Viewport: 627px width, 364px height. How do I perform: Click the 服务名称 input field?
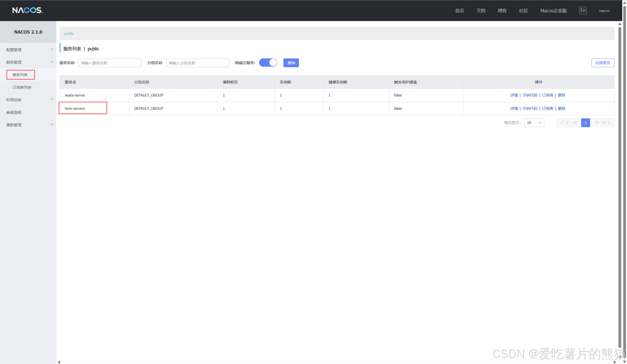110,63
